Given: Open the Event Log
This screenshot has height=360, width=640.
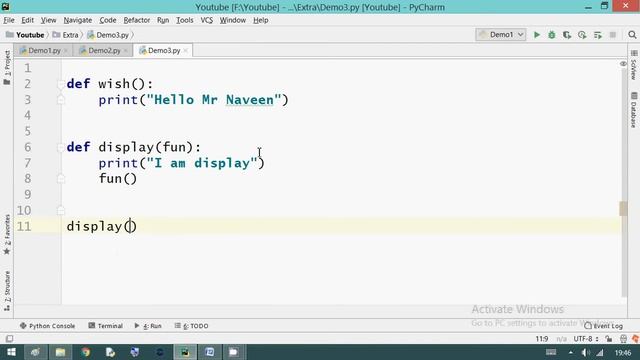Looking at the screenshot, I should coord(604,326).
